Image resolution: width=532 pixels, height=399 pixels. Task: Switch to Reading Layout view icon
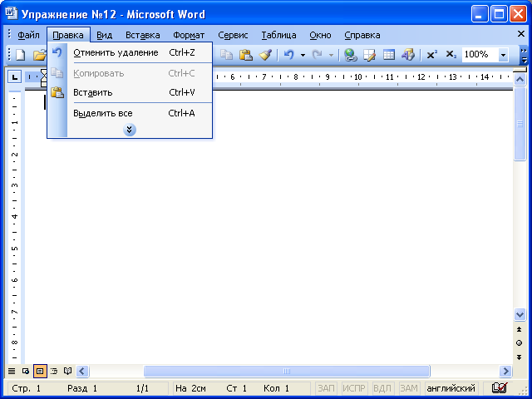(x=68, y=372)
